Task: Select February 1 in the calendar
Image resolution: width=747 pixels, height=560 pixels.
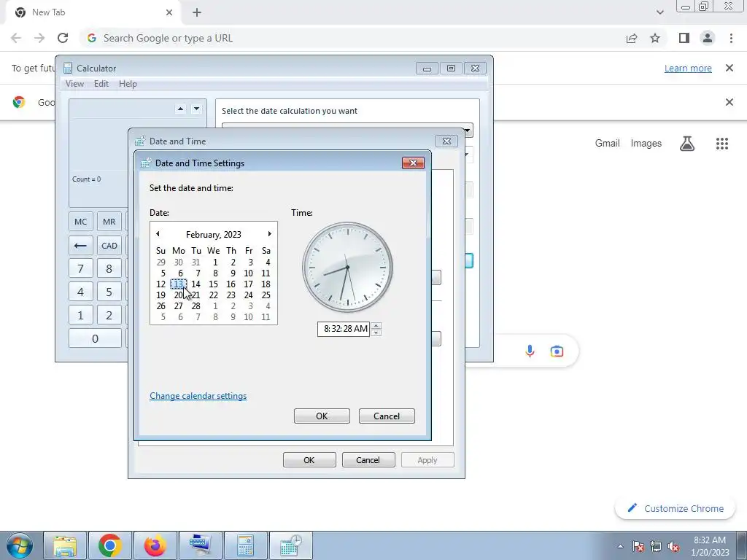Action: [215, 262]
